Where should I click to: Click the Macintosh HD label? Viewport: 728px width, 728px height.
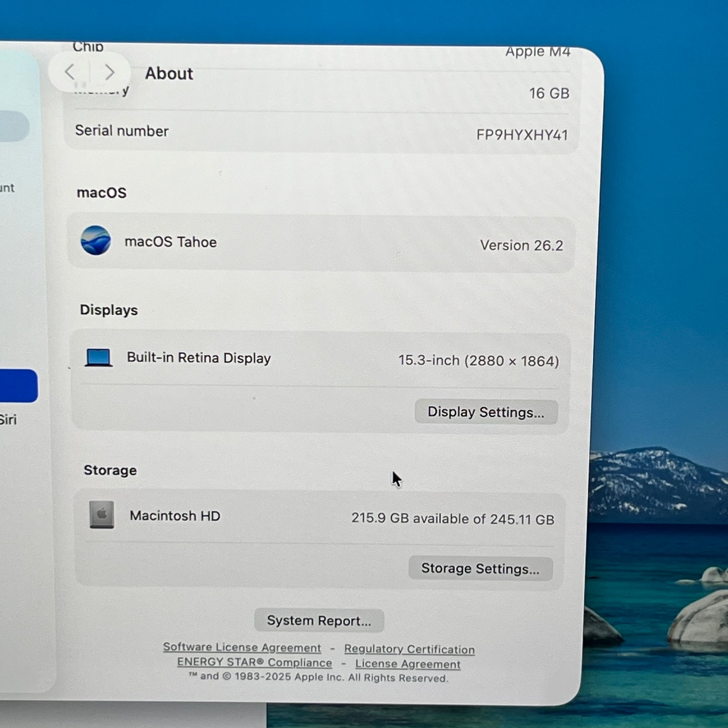click(x=175, y=516)
